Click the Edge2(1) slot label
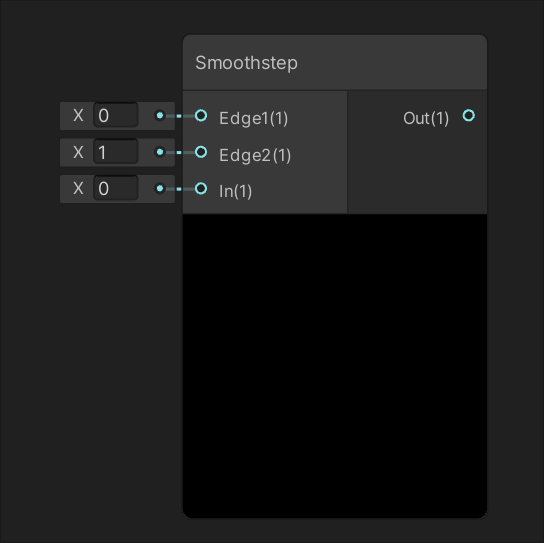Image resolution: width=544 pixels, height=543 pixels. click(255, 155)
